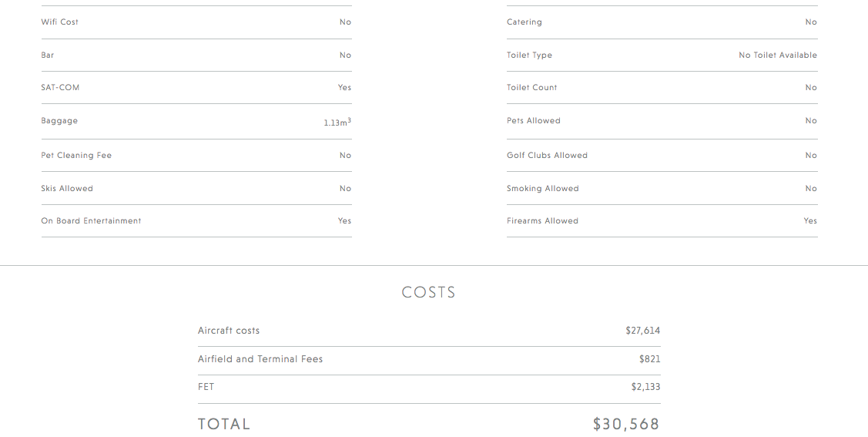This screenshot has width=868, height=437.
Task: Click the Airfield and Terminal Fees label
Action: coord(260,359)
